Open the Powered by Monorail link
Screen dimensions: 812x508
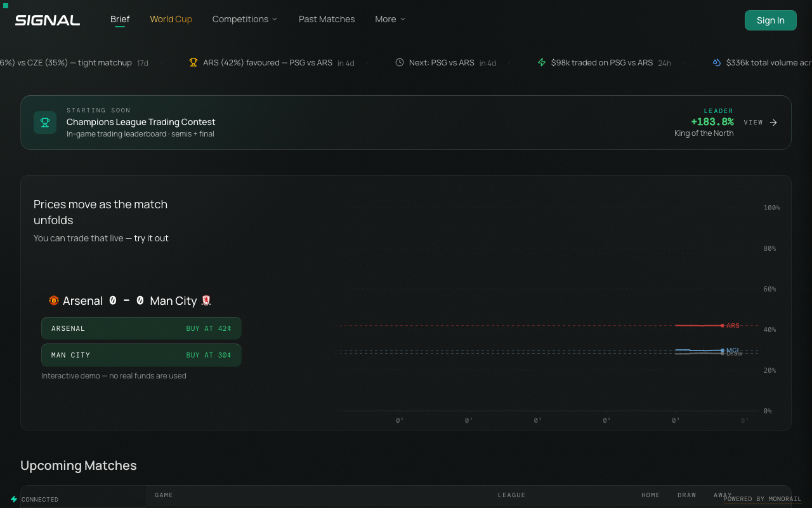pyautogui.click(x=762, y=499)
